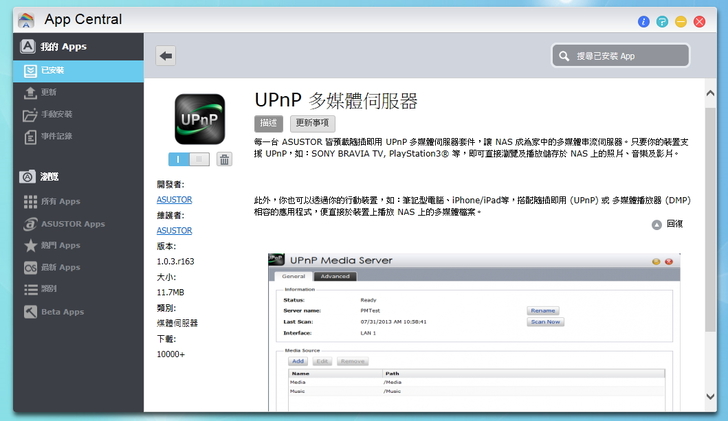The width and height of the screenshot is (728, 421).
Task: Click the vertical scrollbar thumb
Action: click(710, 220)
